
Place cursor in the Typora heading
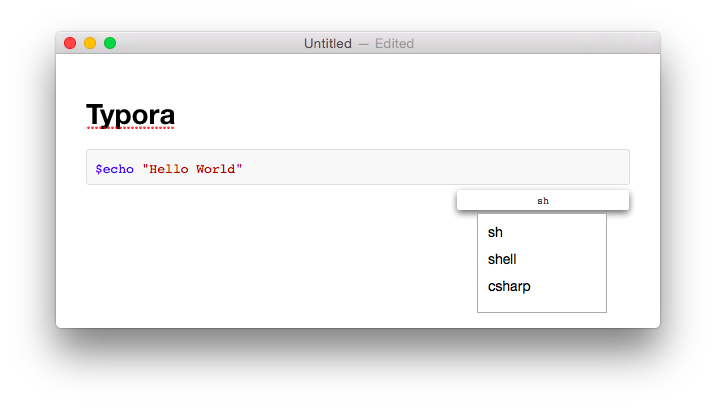point(131,115)
